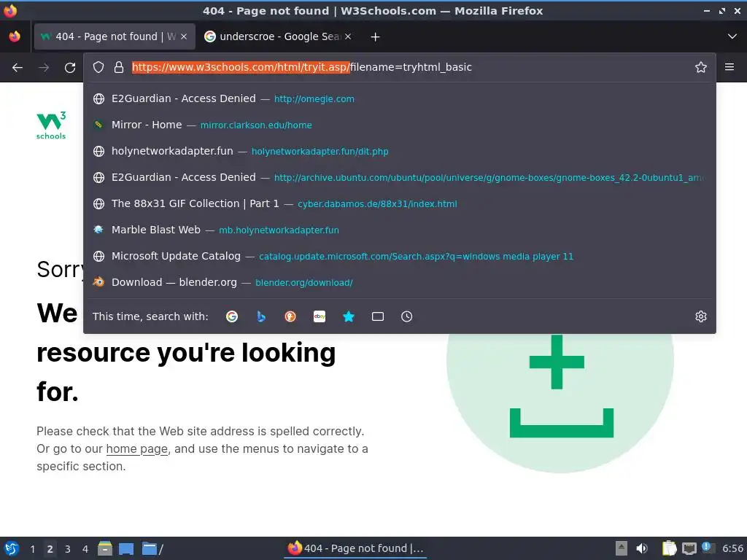Search open tabs using the tab icon
This screenshot has height=560, width=747.
tap(378, 316)
